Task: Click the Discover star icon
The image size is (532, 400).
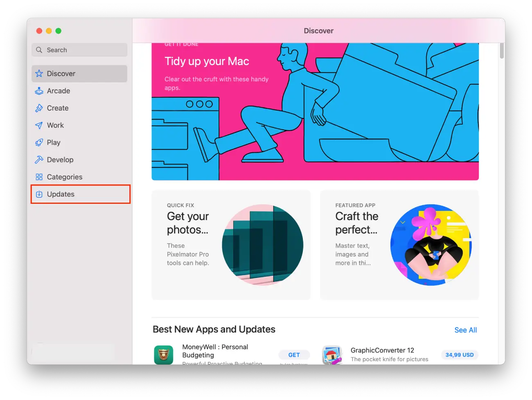Action: [39, 74]
